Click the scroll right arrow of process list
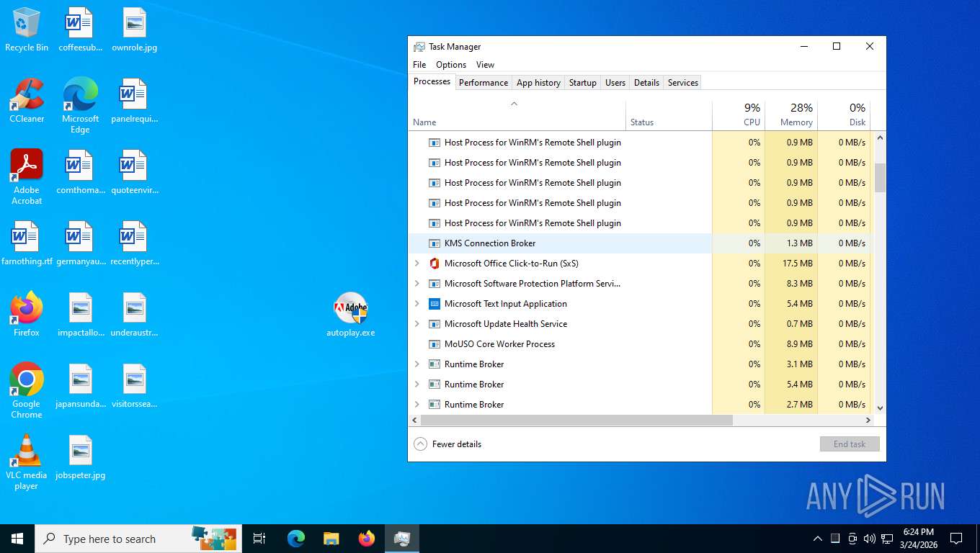The width and height of the screenshot is (980, 553). (x=868, y=420)
